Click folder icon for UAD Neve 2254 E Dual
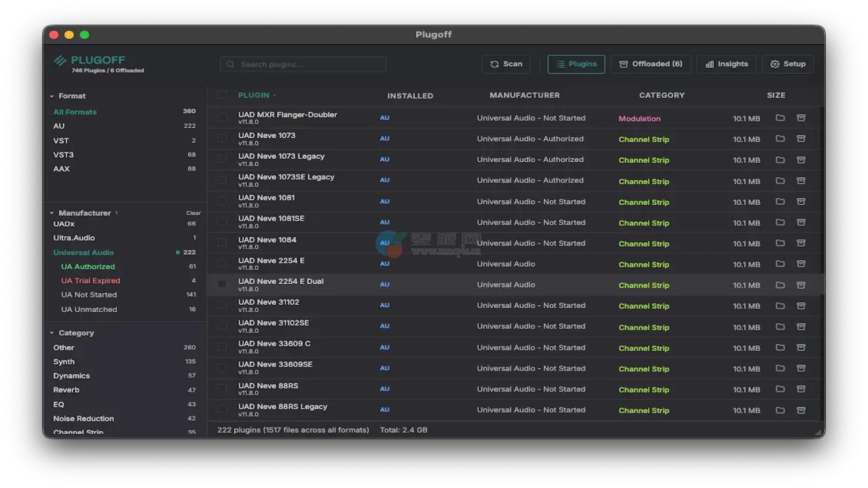This screenshot has height=488, width=868. coord(780,285)
